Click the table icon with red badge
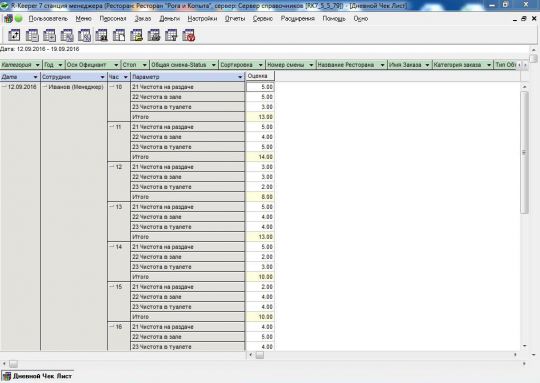540x383 pixels. (189, 35)
